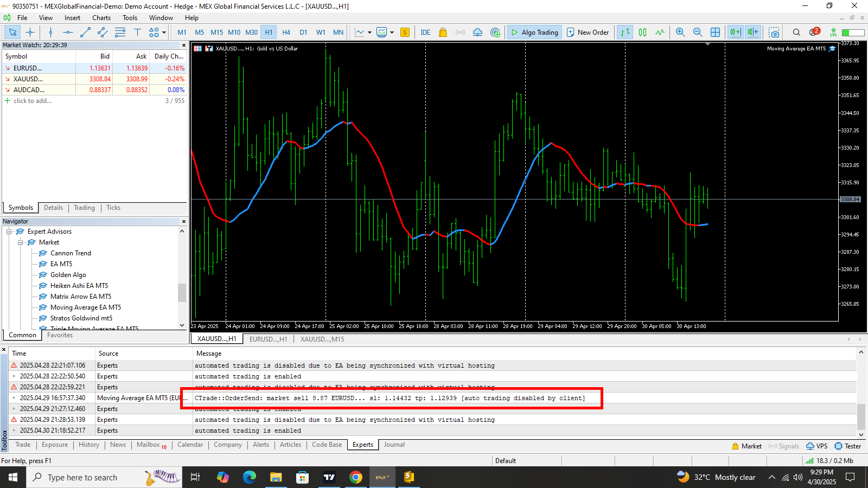Open the Charts menu
The image size is (868, 488).
pos(101,18)
